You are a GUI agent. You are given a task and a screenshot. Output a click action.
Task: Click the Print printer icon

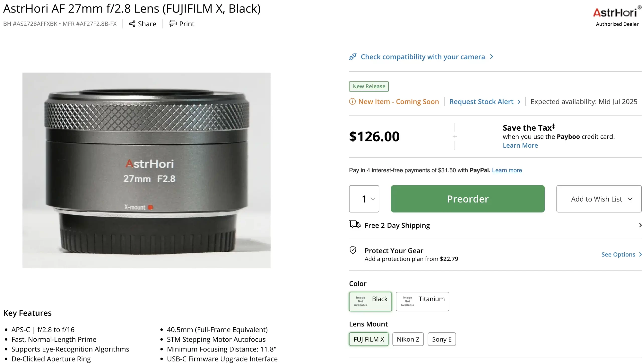[173, 24]
